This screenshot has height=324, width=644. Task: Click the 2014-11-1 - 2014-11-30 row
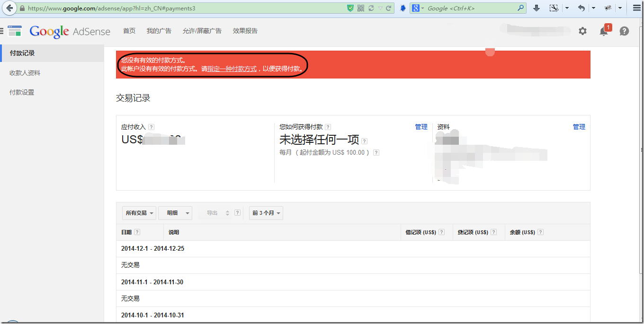point(353,282)
